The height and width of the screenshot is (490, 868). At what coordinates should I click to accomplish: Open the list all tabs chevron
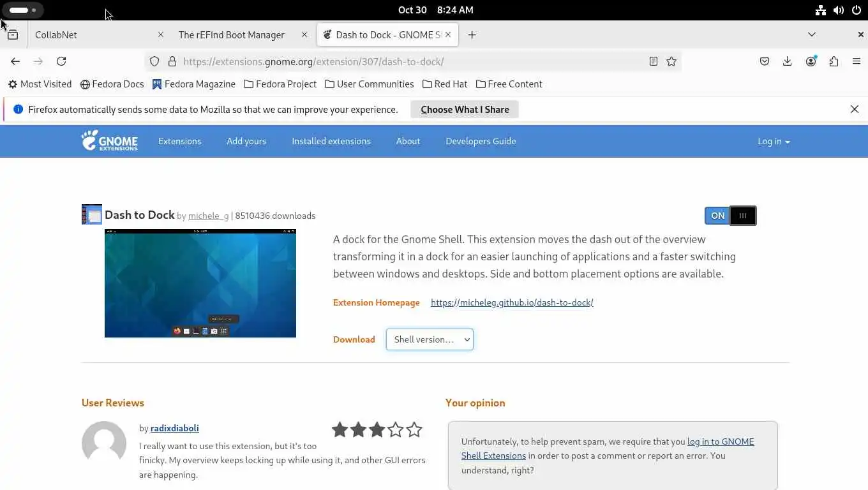click(x=812, y=34)
